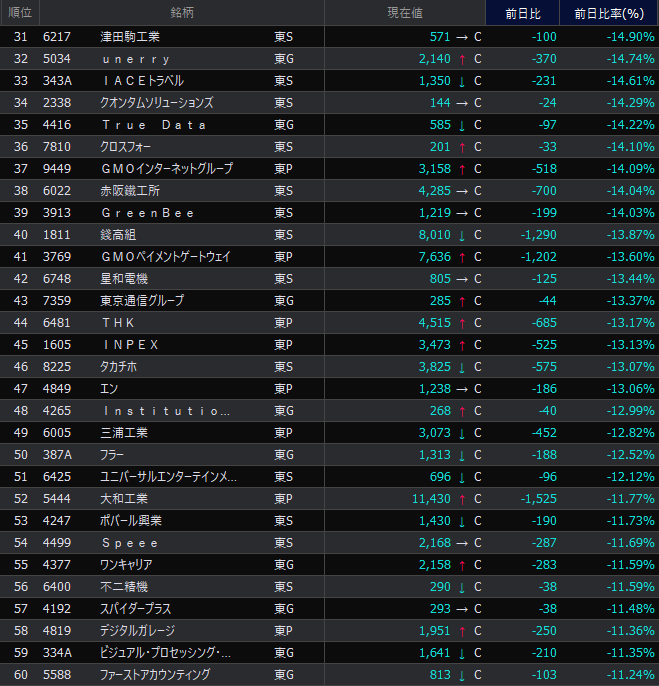Click stock code 334A
Image resolution: width=659 pixels, height=686 pixels.
click(57, 653)
